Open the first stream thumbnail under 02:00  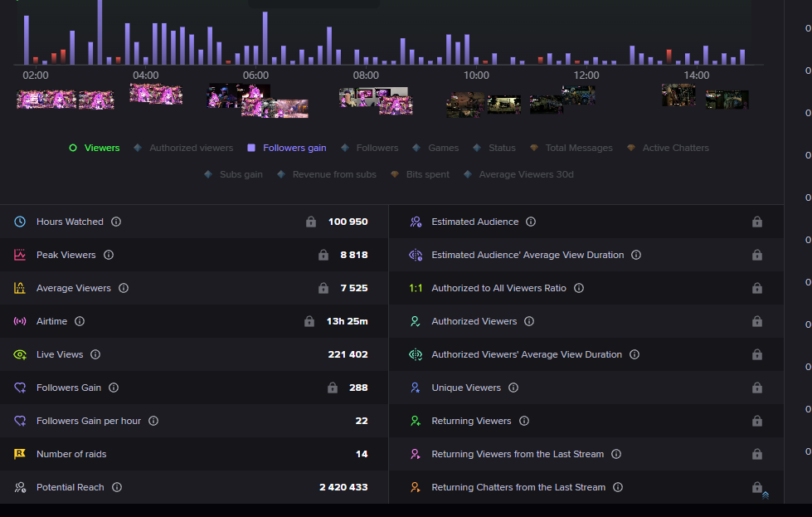(46, 99)
